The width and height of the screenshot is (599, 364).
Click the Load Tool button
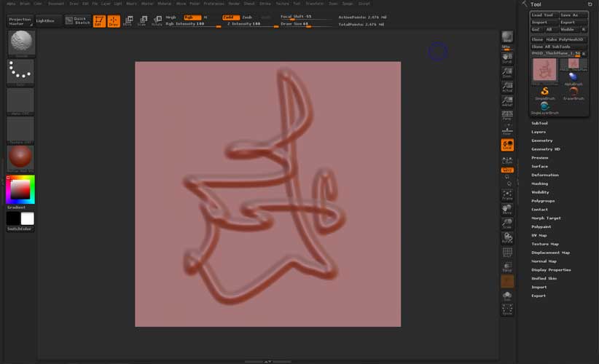(544, 15)
